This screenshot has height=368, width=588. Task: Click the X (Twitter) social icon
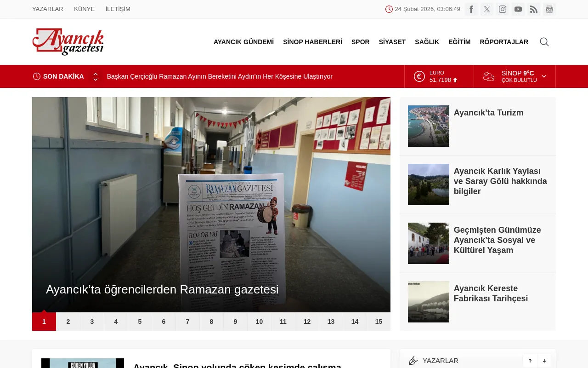[486, 9]
